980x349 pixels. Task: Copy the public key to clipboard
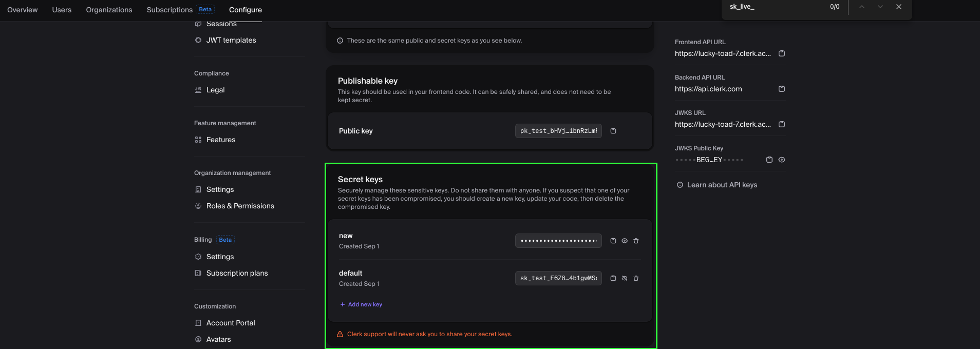(x=613, y=131)
